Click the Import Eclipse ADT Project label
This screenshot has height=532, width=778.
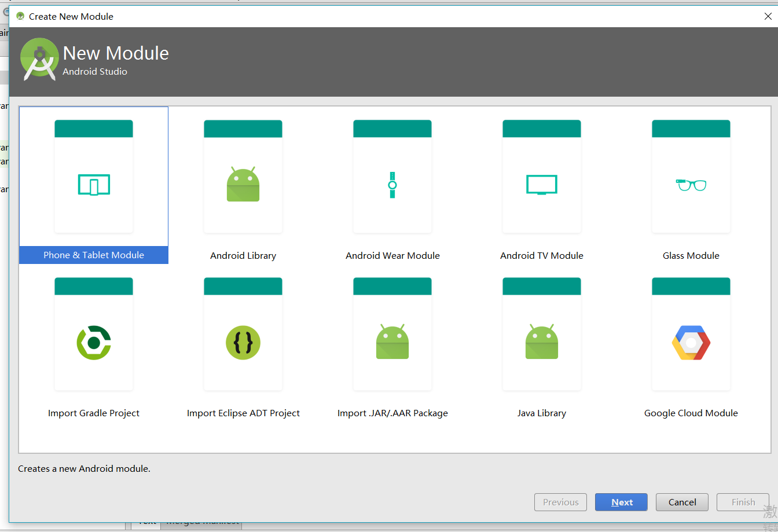(x=243, y=413)
